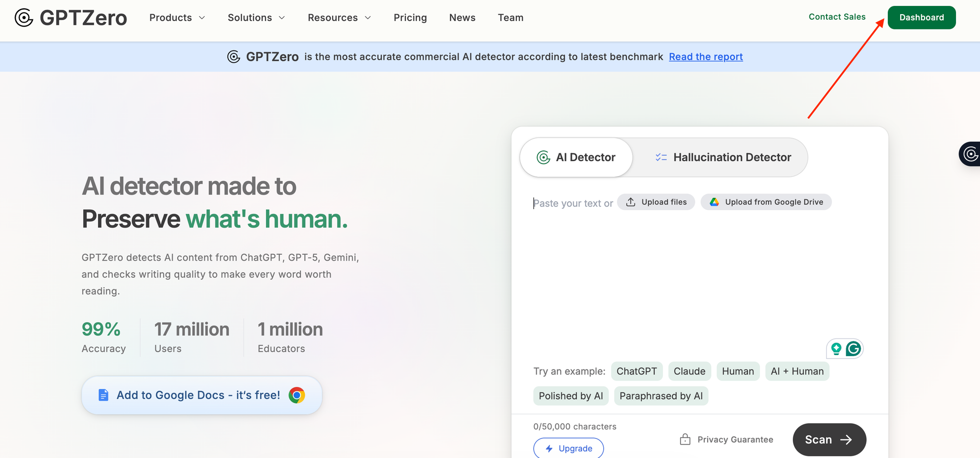Open the Dashboard
The width and height of the screenshot is (980, 458).
tap(922, 18)
